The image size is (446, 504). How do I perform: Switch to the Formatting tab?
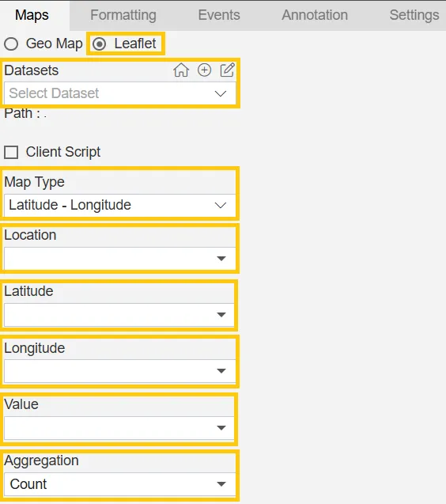[x=123, y=15]
